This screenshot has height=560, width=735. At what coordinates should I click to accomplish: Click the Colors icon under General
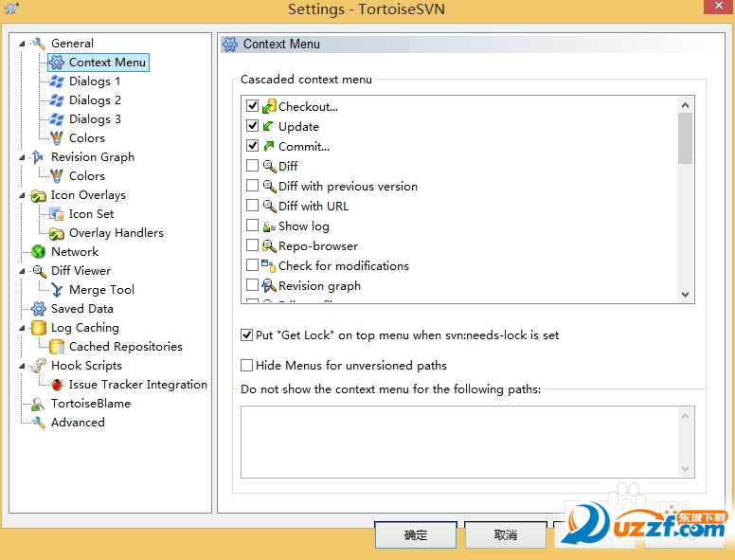(57, 138)
